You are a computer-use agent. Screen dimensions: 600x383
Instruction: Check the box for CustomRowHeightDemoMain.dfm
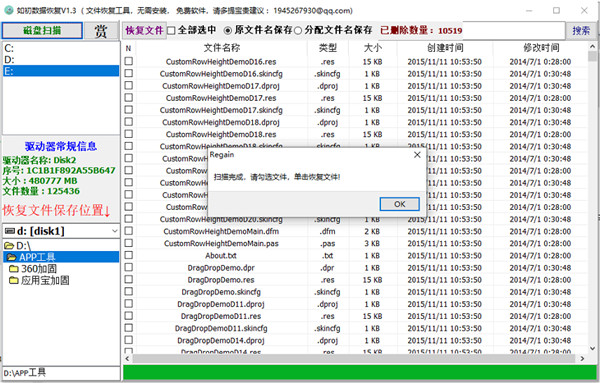click(129, 231)
